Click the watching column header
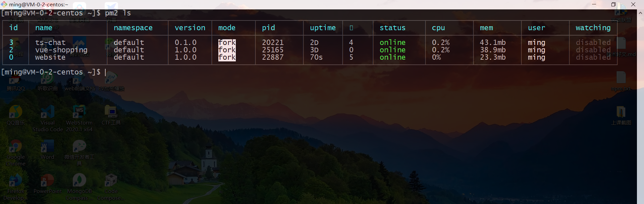 [x=593, y=28]
